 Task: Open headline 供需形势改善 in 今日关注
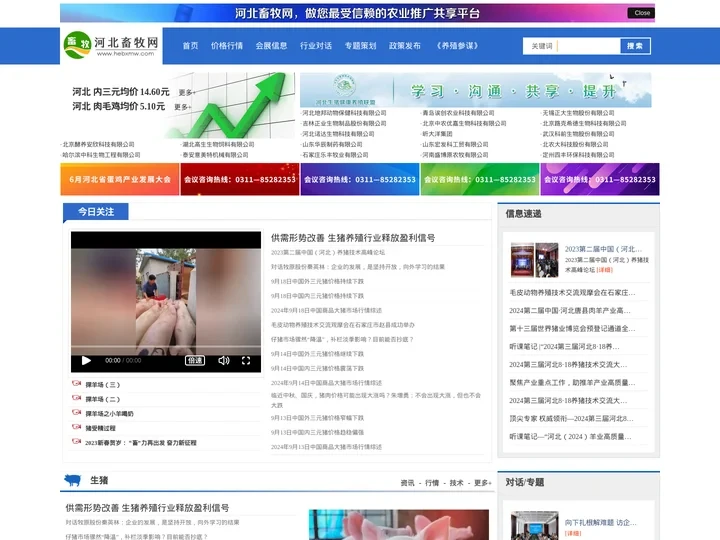(x=353, y=238)
